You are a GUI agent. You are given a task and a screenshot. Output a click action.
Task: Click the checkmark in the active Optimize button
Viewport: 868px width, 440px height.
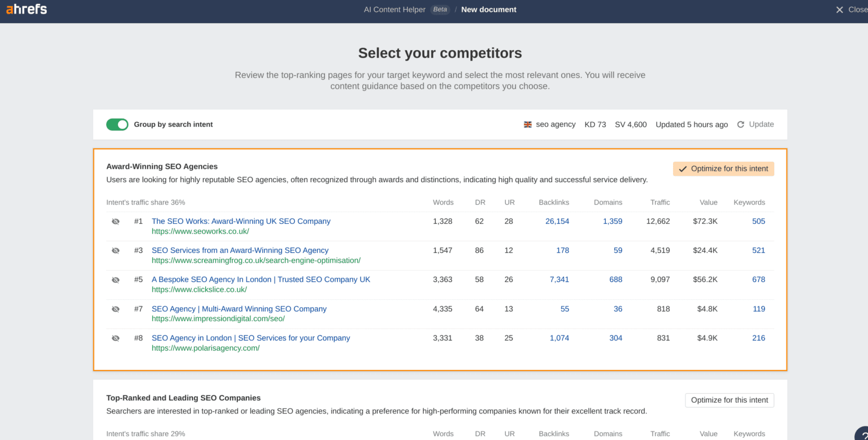tap(683, 168)
